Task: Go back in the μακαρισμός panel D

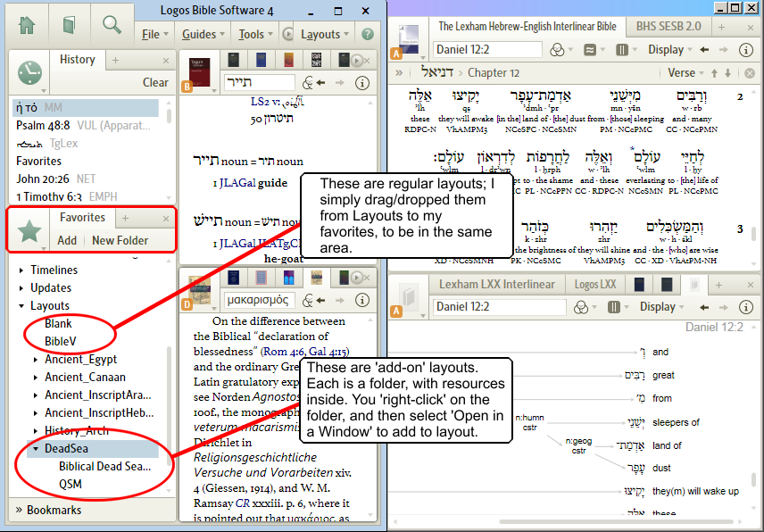Action: [320, 300]
